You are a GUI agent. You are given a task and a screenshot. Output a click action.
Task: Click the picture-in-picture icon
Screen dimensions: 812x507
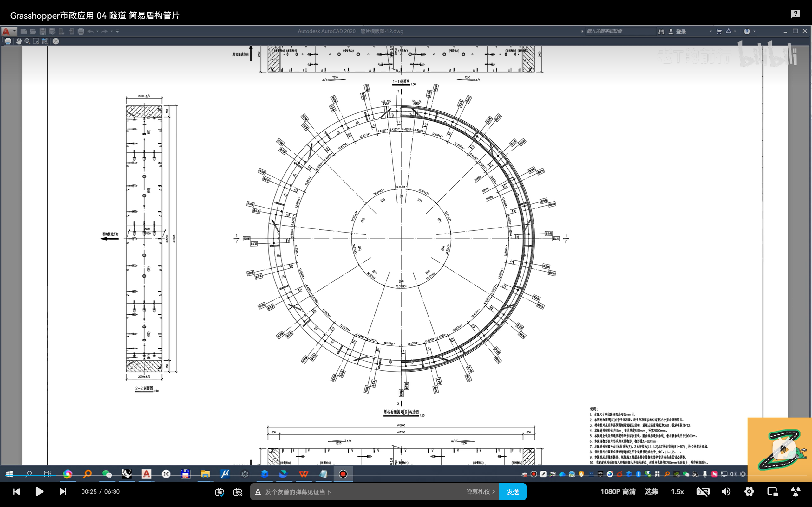point(772,491)
